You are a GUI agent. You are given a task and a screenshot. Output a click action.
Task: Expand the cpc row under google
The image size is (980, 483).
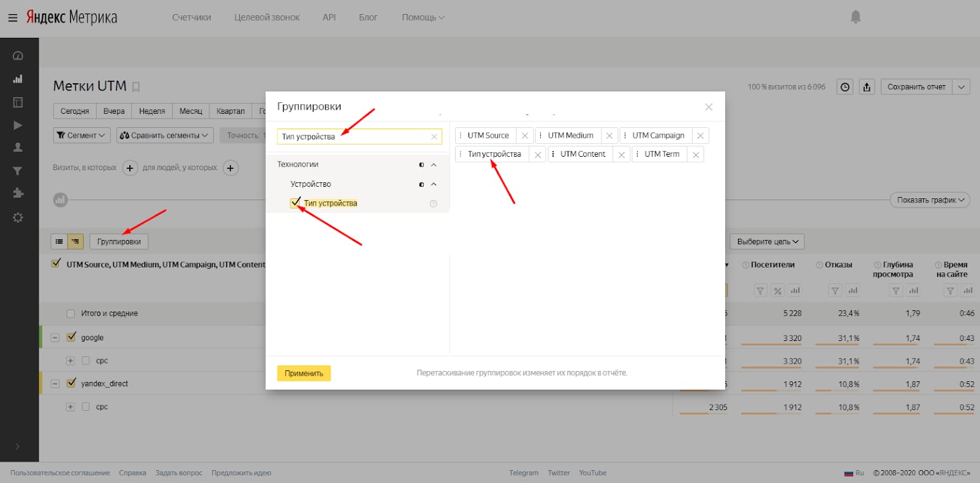70,361
